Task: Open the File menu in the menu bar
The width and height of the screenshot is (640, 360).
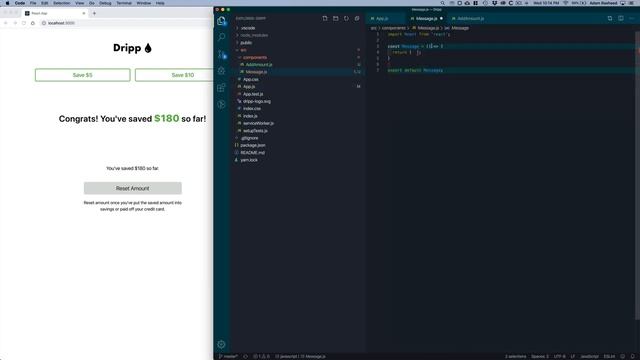Action: pyautogui.click(x=33, y=3)
